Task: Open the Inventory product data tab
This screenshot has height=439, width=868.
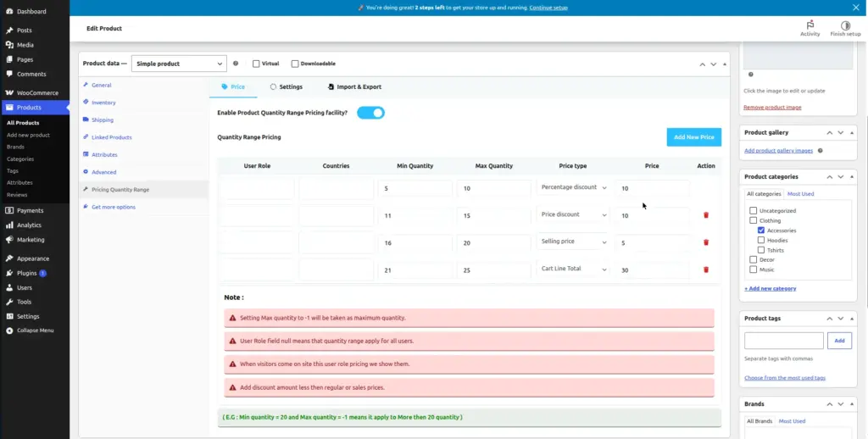Action: (103, 103)
